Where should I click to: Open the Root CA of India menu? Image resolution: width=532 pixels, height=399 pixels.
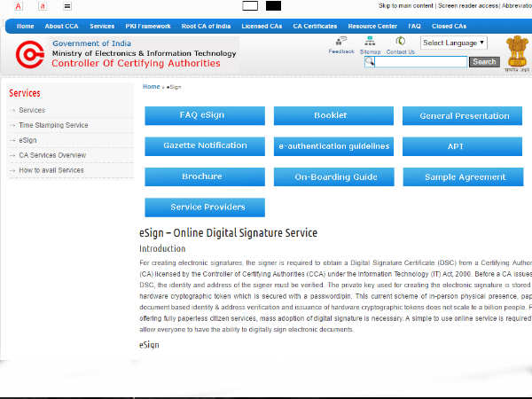pos(206,26)
